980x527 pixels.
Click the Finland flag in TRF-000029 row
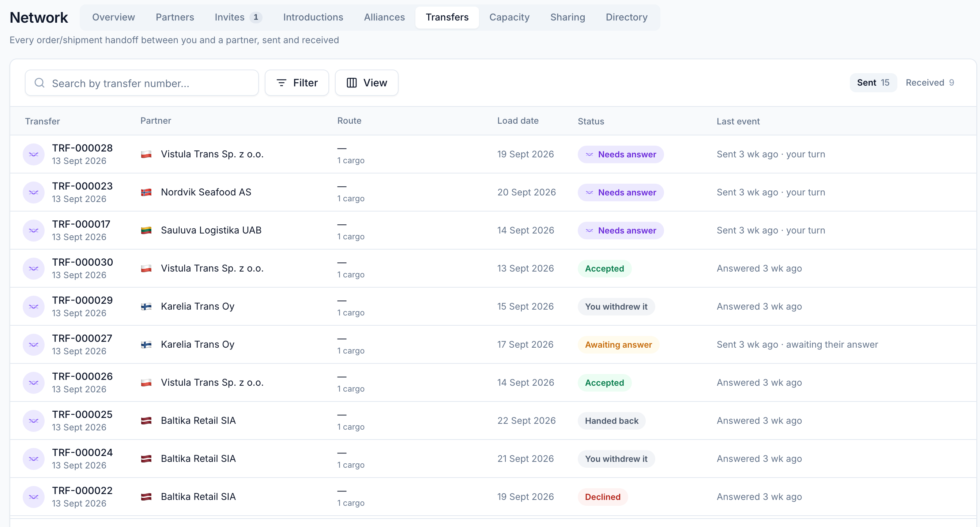click(146, 307)
